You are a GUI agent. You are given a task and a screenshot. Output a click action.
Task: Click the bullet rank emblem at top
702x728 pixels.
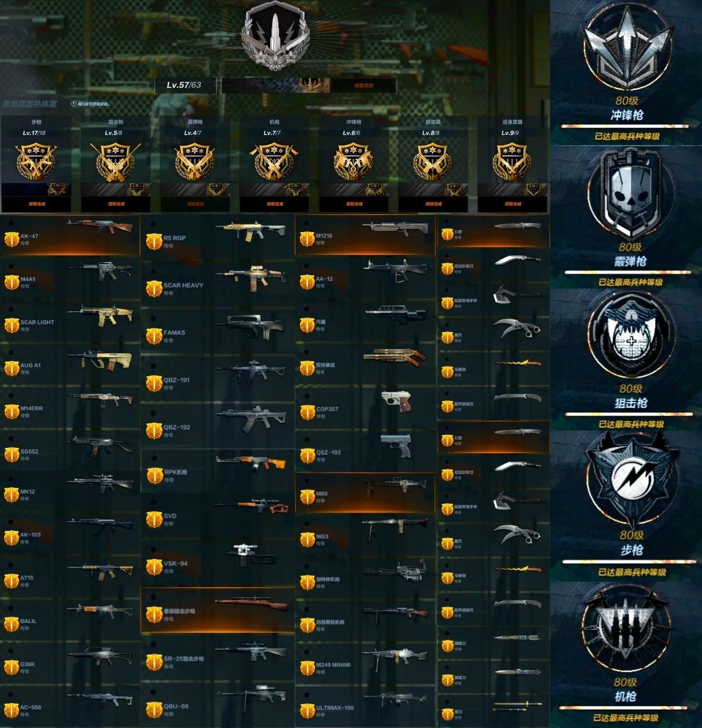[274, 36]
